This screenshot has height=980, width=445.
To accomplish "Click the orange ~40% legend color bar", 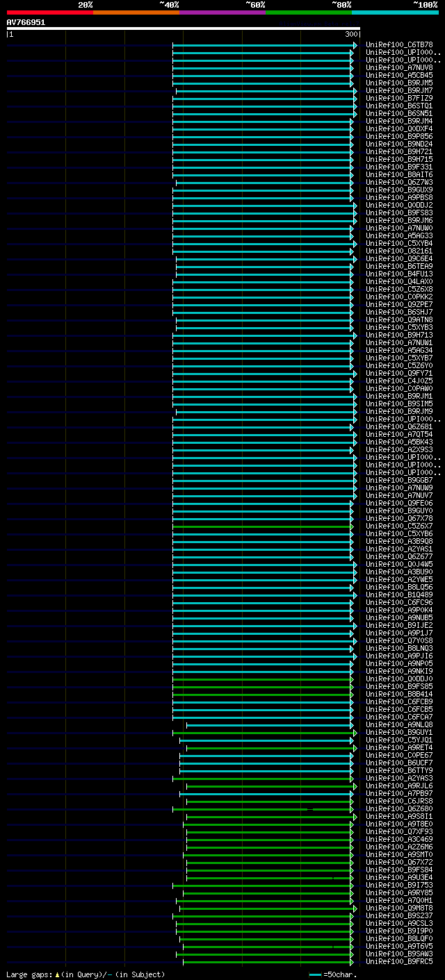I will pos(136,13).
